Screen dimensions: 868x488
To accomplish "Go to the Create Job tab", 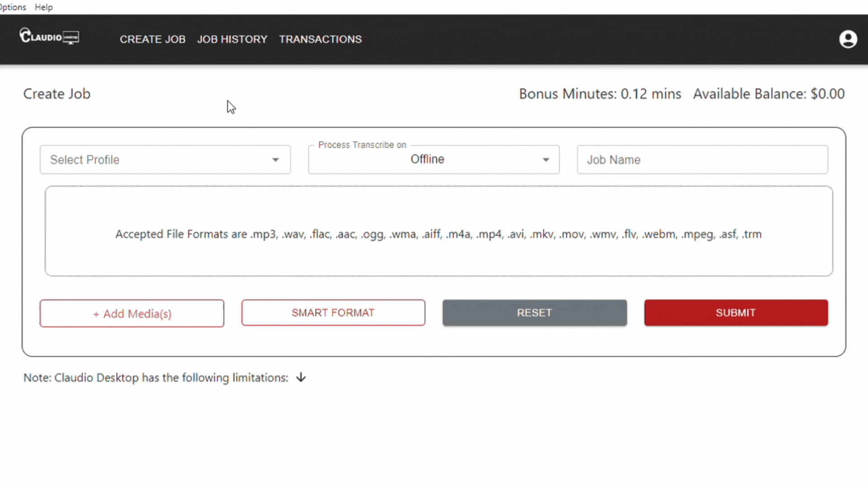I will coord(152,39).
